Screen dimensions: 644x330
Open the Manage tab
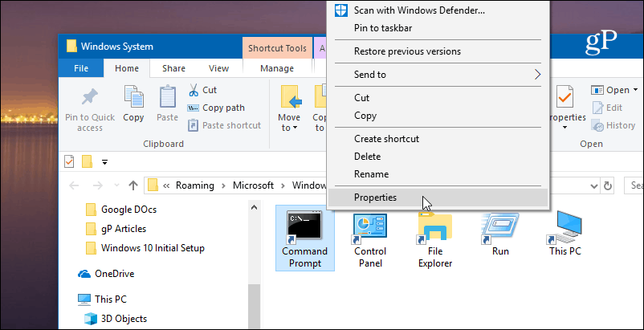277,68
